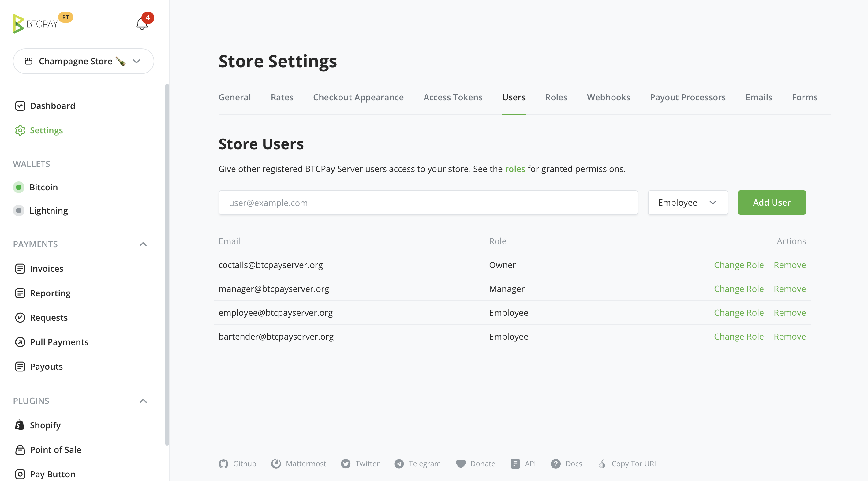Click the Role column header
The width and height of the screenshot is (868, 481).
[x=498, y=241]
